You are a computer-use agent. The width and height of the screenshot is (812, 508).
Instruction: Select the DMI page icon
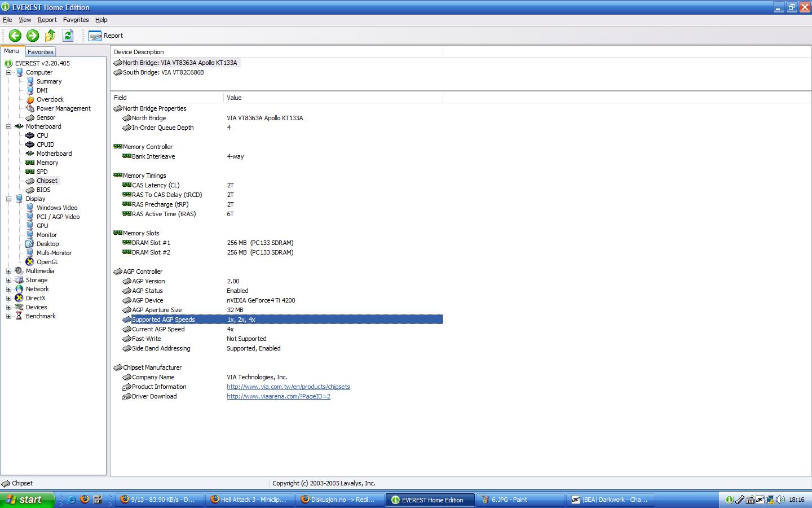pyautogui.click(x=30, y=90)
